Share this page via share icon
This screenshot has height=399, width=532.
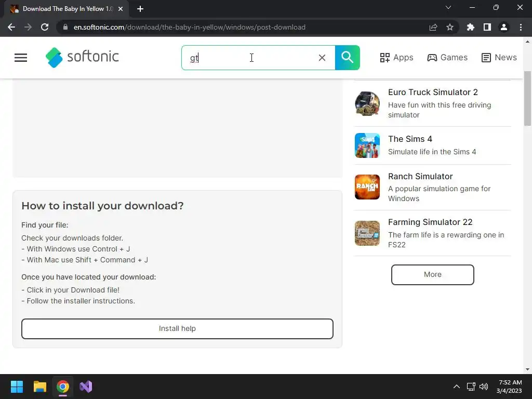point(433,27)
